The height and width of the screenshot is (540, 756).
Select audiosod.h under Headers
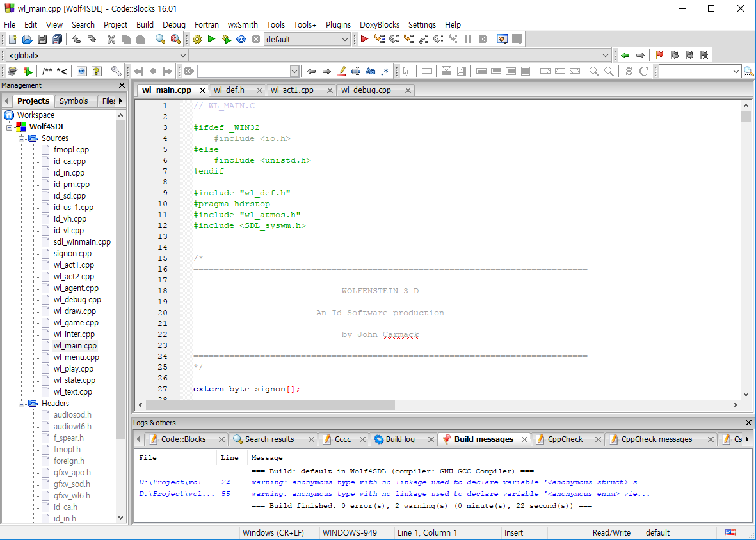click(x=72, y=415)
